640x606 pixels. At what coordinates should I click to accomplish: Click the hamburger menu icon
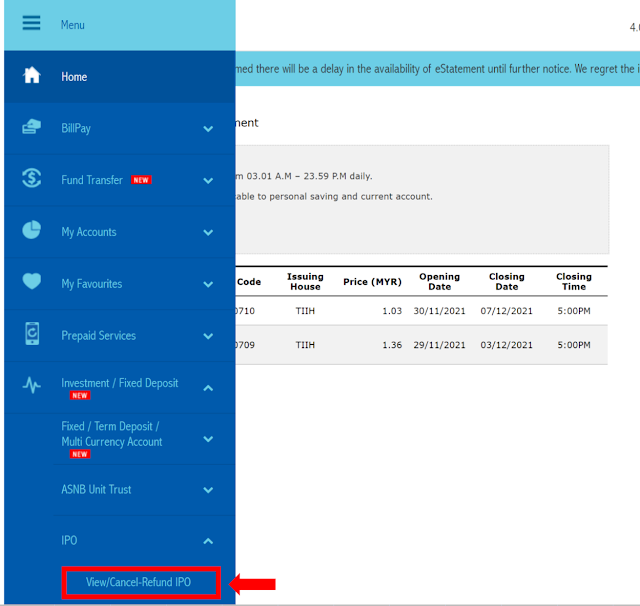pyautogui.click(x=31, y=23)
